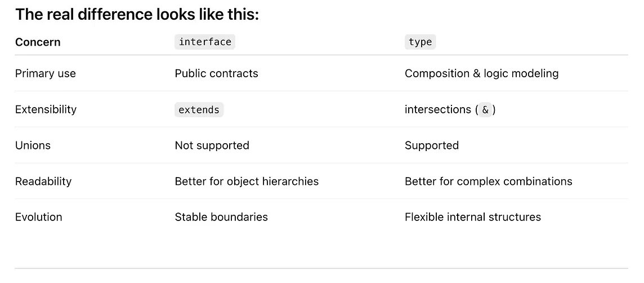
Task: Click the 'Supported' cell in the type column
Action: [x=432, y=145]
